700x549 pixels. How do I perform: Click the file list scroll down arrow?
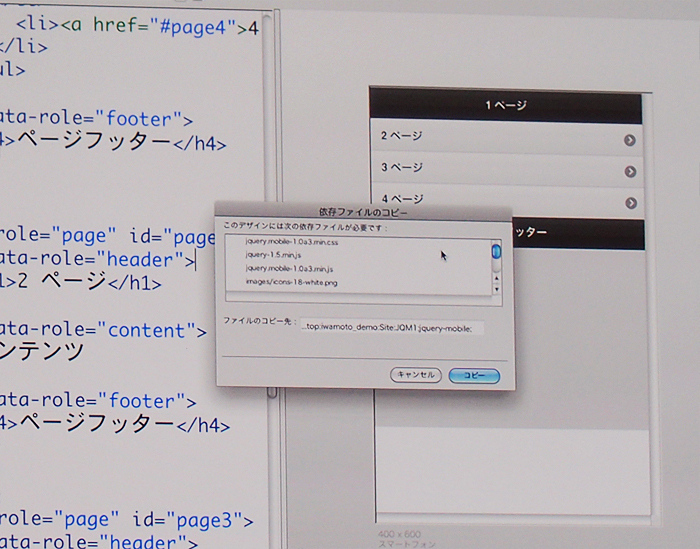[x=496, y=289]
